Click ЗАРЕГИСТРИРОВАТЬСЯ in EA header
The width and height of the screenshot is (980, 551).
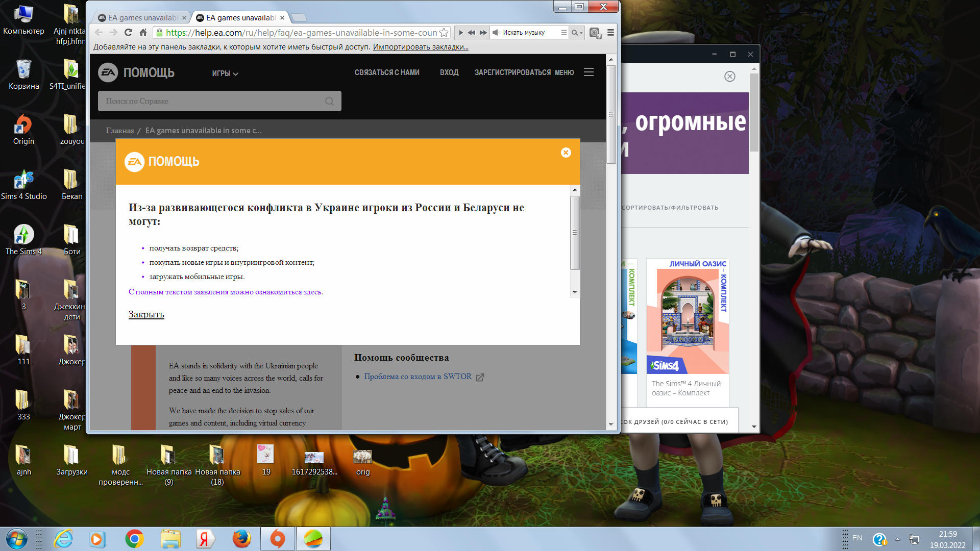[x=512, y=72]
